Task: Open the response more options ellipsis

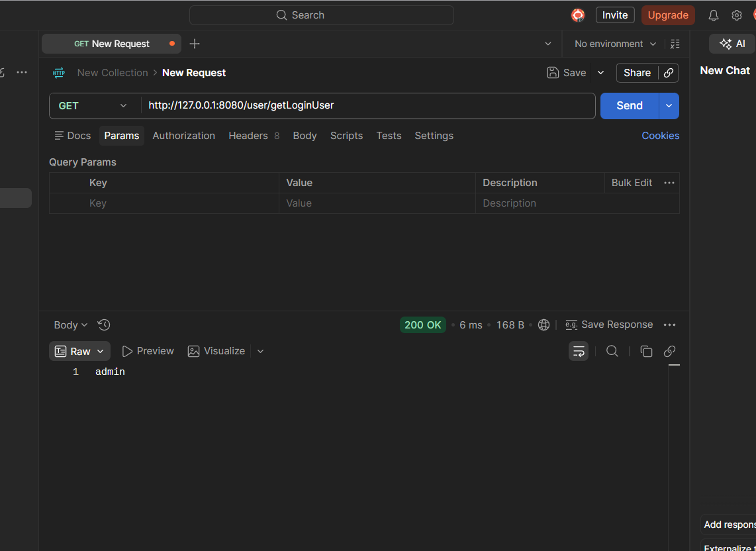Action: [669, 325]
